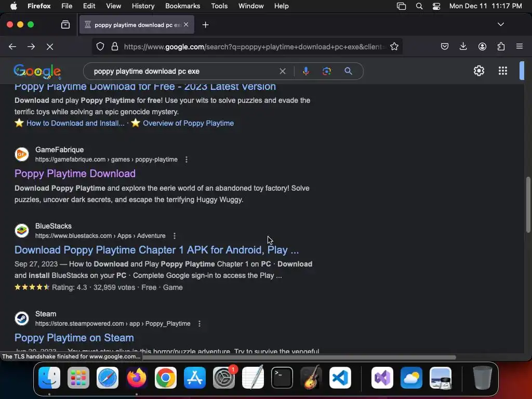Viewport: 532px width, 399px height.
Task: Launch GarageBand from the Dock
Action: (311, 377)
